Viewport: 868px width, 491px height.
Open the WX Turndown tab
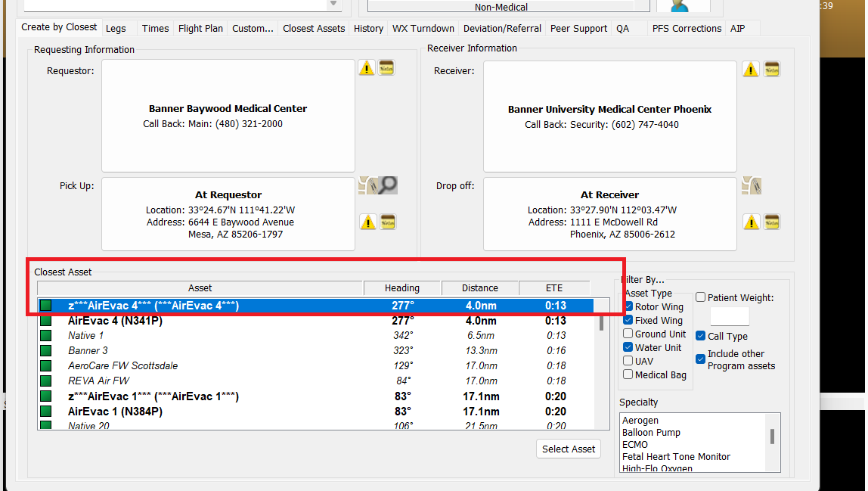(423, 29)
